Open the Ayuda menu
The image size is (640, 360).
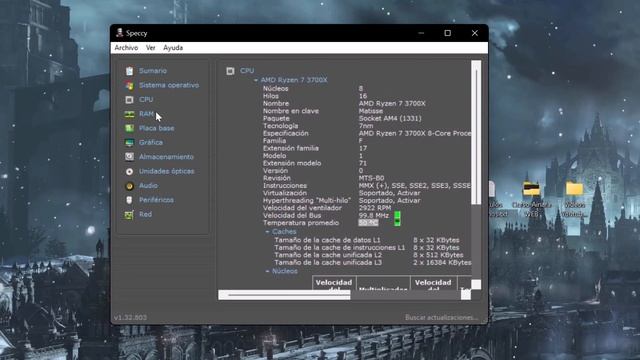(x=173, y=48)
